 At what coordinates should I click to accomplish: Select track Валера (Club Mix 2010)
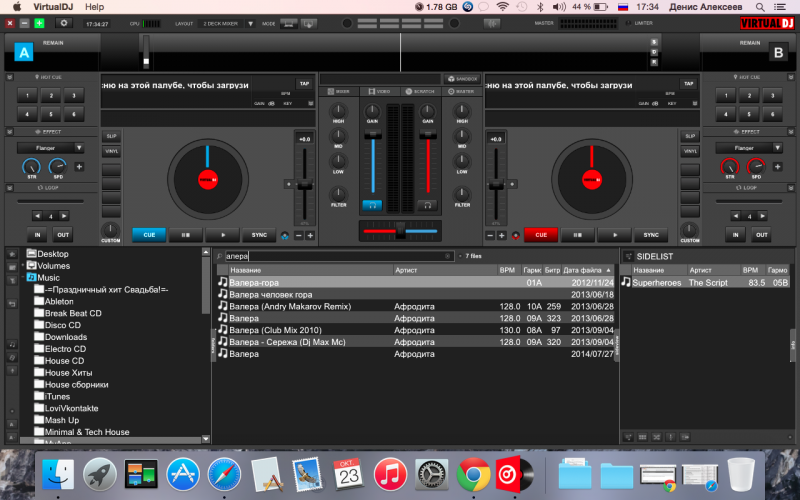coord(416,330)
